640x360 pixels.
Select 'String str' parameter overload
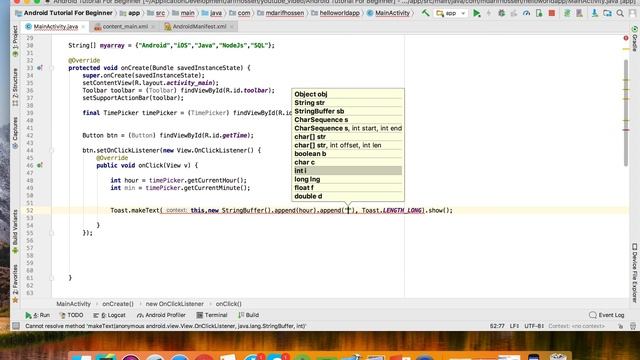[348, 102]
